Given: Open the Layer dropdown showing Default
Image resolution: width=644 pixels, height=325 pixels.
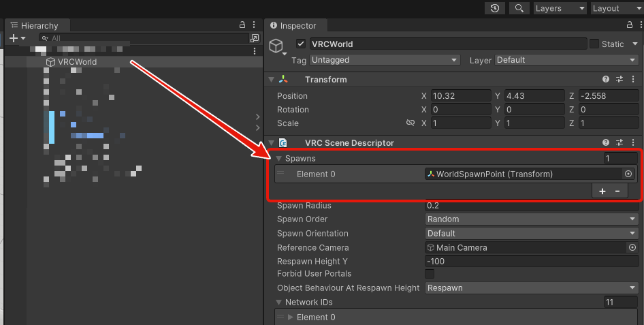Looking at the screenshot, I should (x=566, y=60).
